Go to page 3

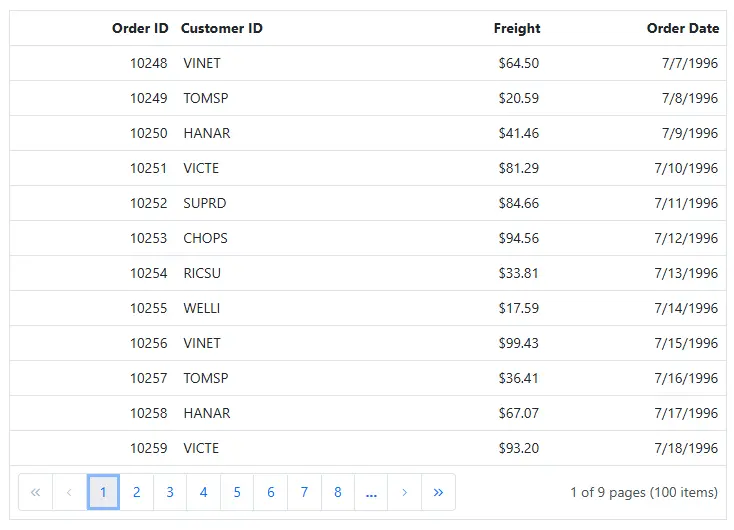pos(170,492)
